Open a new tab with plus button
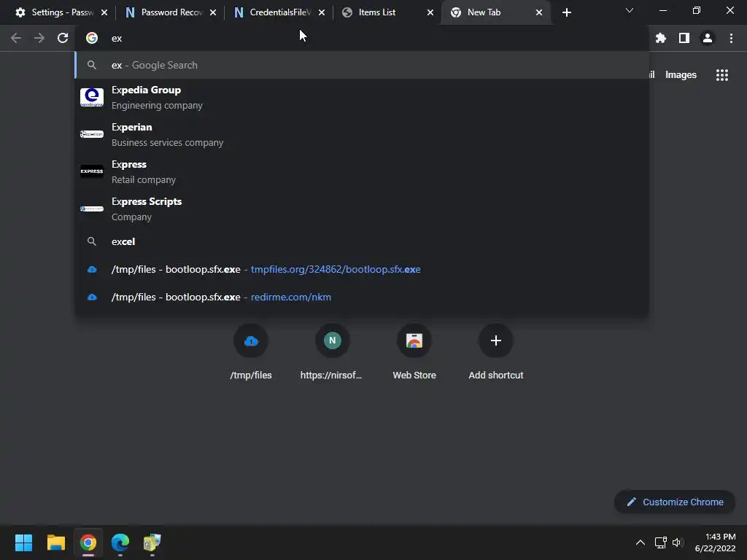This screenshot has height=560, width=747. point(566,12)
